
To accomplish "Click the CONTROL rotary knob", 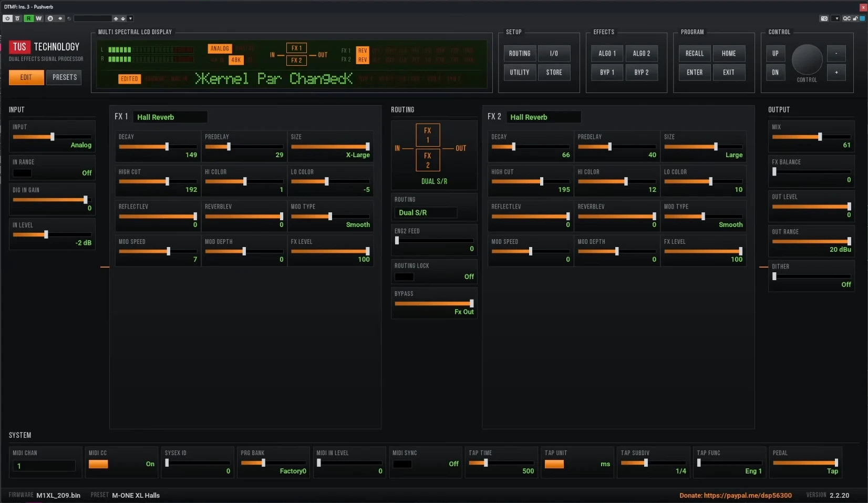I will click(807, 59).
